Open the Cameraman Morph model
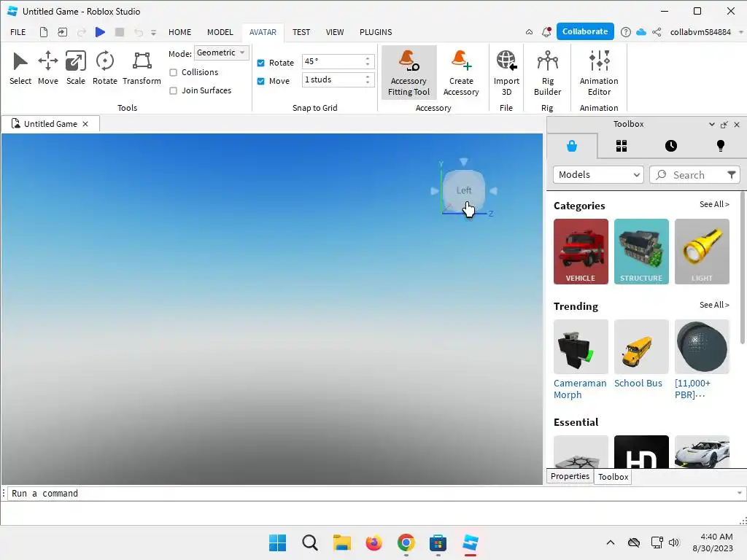Image resolution: width=747 pixels, height=560 pixels. coord(580,359)
